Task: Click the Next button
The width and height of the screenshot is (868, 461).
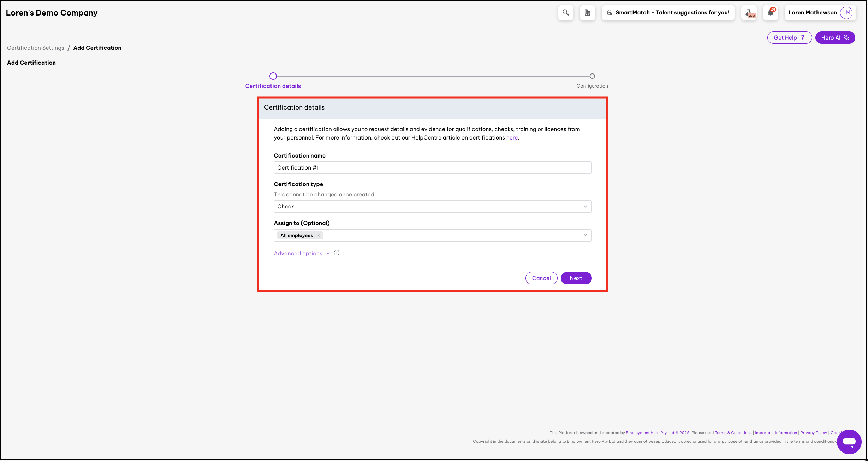Action: (x=576, y=278)
